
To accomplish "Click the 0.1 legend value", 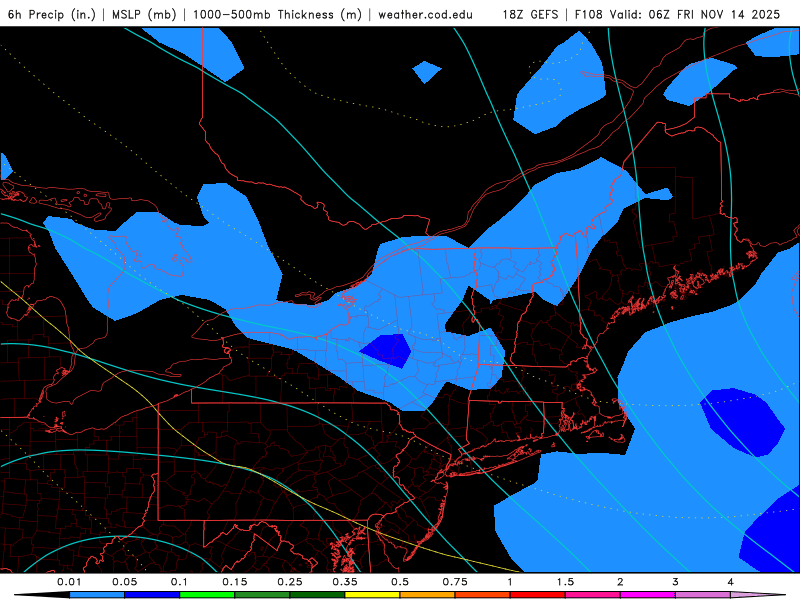I will tap(179, 582).
